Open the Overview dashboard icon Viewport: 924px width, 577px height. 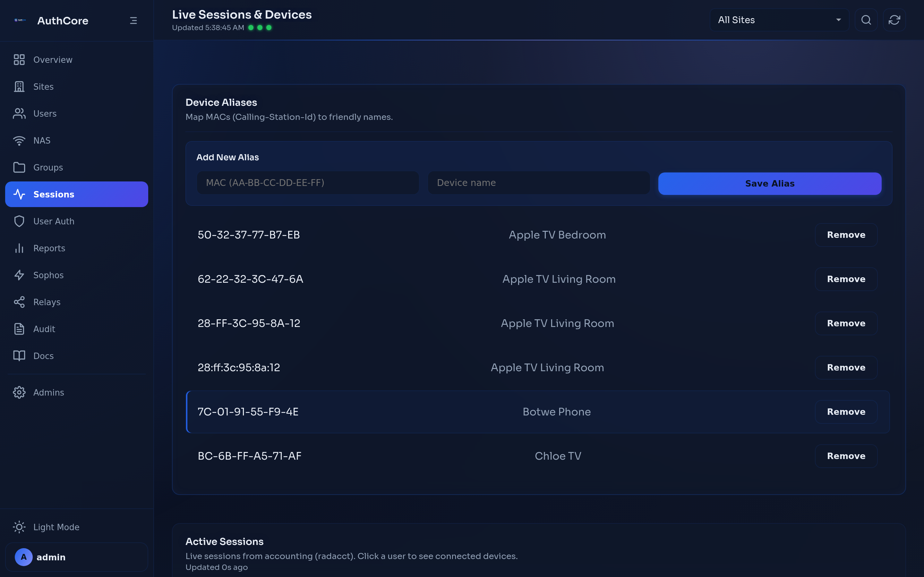(19, 60)
